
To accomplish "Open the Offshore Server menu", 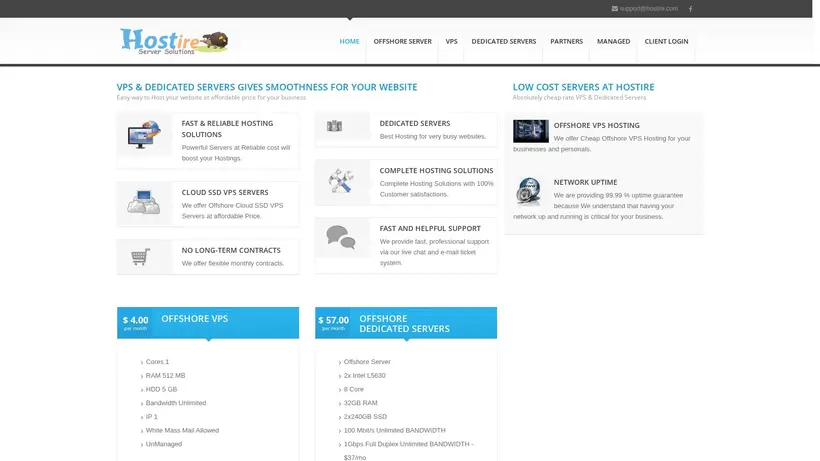I will coord(403,41).
